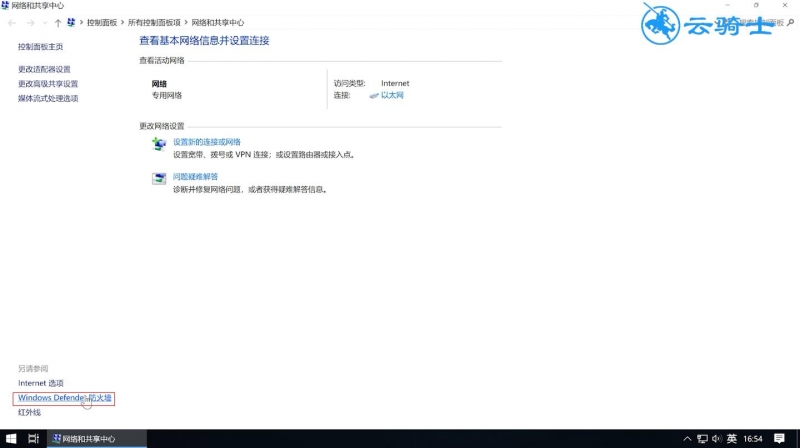Open volume tray icon
800x448 pixels.
click(x=717, y=439)
